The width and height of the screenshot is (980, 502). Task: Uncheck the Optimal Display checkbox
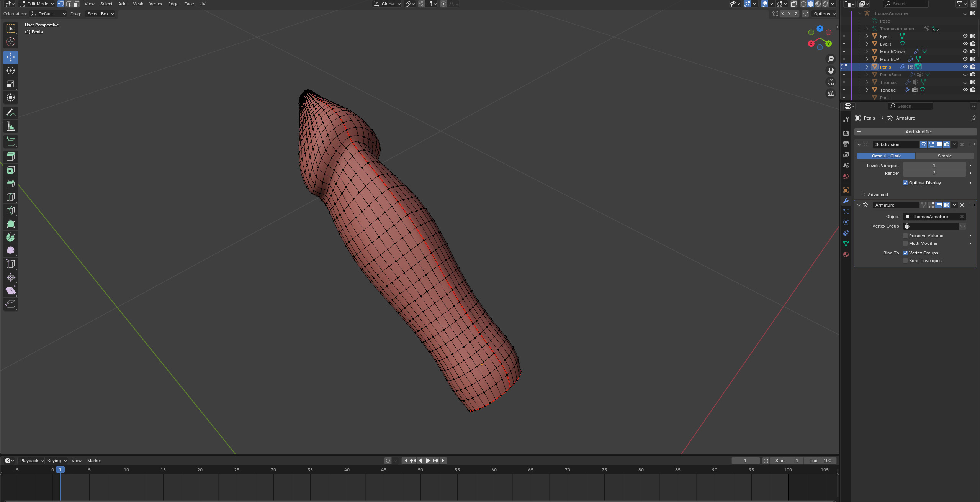905,183
